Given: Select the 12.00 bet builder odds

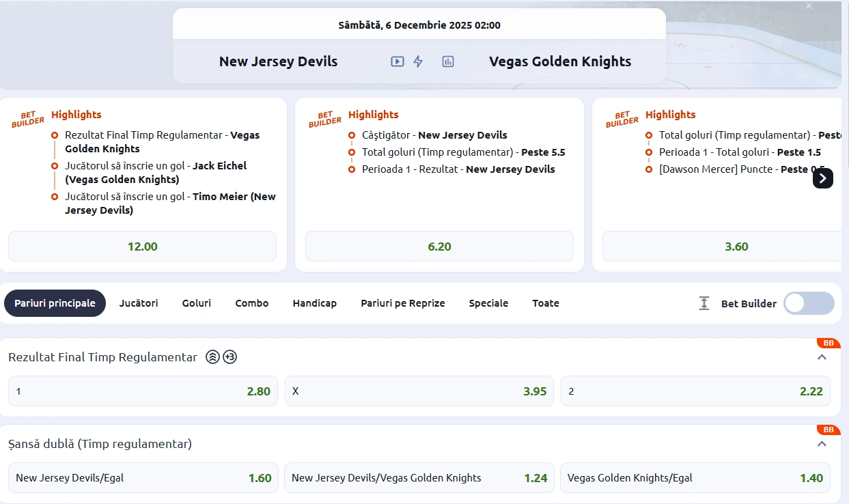Looking at the screenshot, I should tap(142, 247).
